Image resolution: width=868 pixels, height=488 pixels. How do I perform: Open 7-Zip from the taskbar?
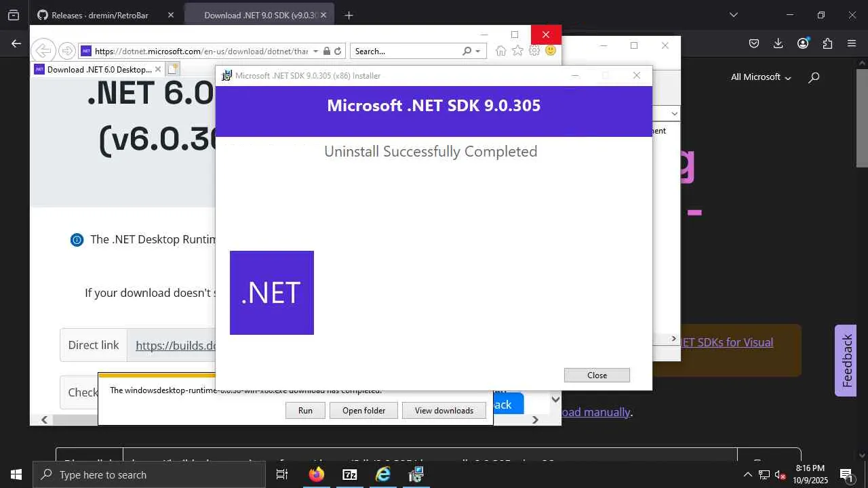[350, 474]
